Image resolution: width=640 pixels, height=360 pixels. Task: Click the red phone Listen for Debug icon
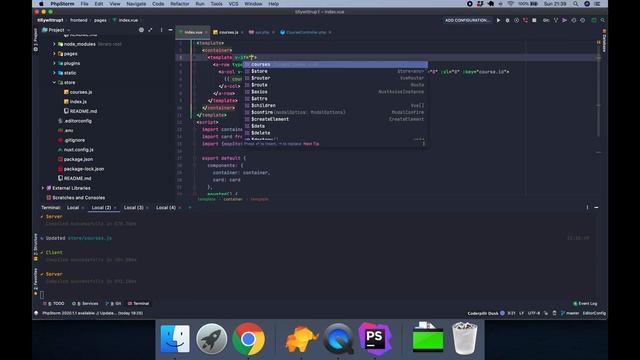(x=525, y=20)
